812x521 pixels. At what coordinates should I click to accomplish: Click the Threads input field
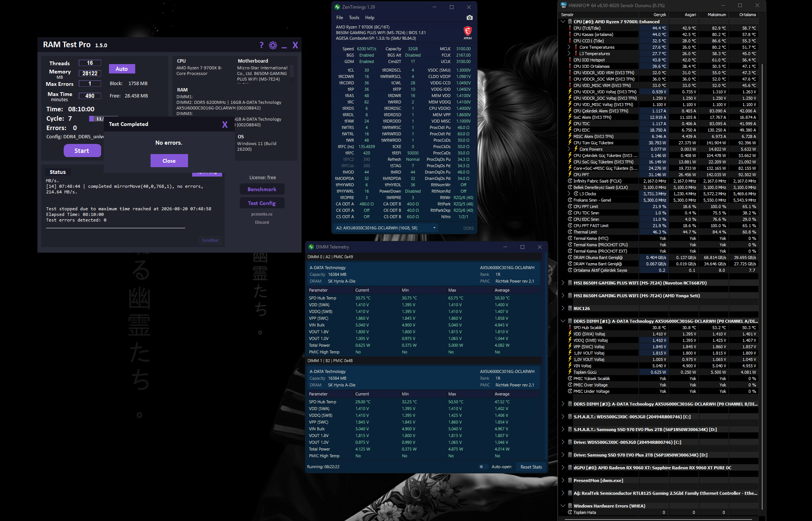click(x=90, y=63)
